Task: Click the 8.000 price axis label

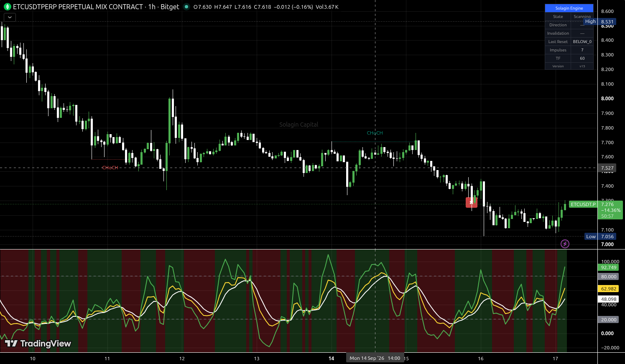Action: [x=607, y=99]
